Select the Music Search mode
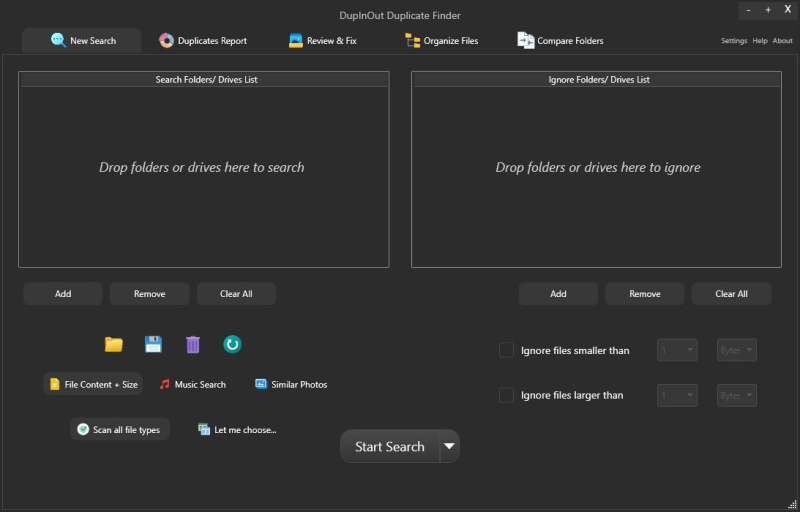Image resolution: width=800 pixels, height=512 pixels. point(192,384)
